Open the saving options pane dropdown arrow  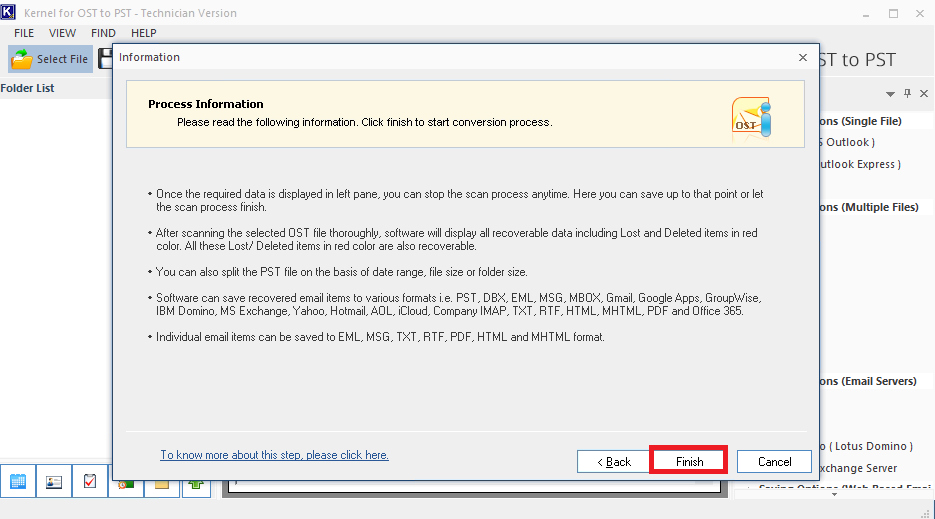[x=890, y=94]
